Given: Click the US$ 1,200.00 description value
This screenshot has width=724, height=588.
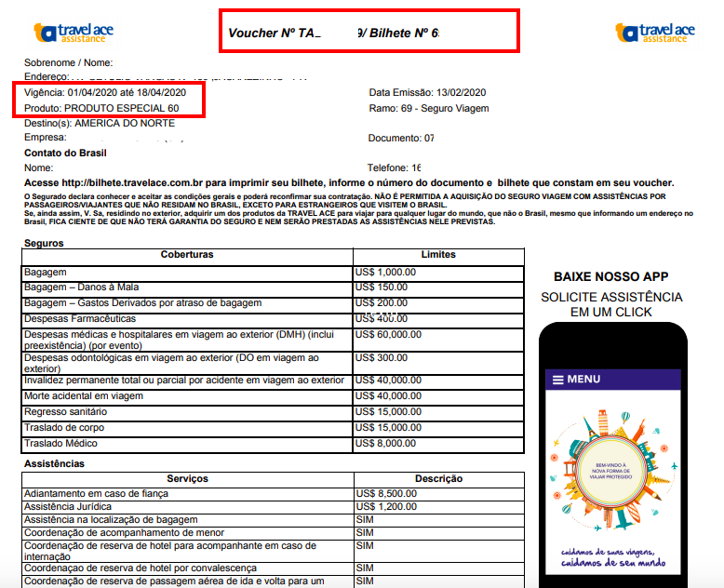Looking at the screenshot, I should pyautogui.click(x=386, y=506).
